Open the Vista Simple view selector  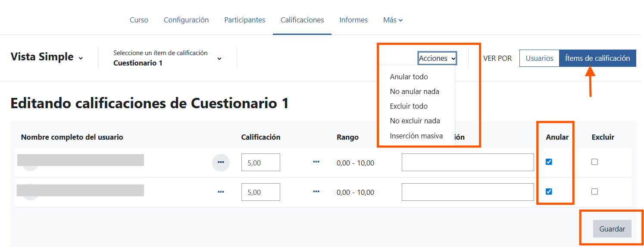pyautogui.click(x=47, y=57)
